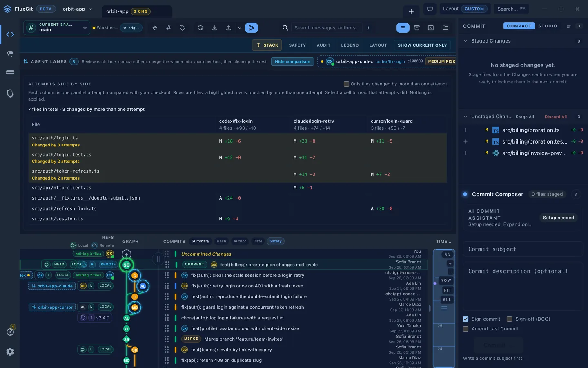Viewport: 588px width, 368px height.
Task: Open the SAFETY tab
Action: click(297, 45)
